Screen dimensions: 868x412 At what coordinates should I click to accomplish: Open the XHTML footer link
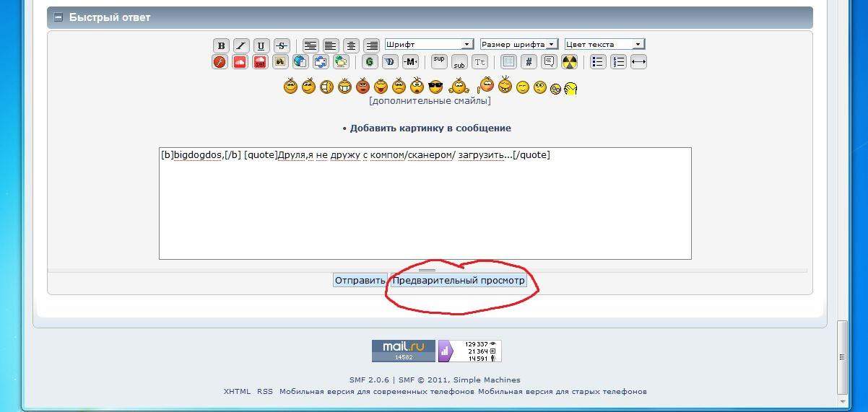[237, 392]
